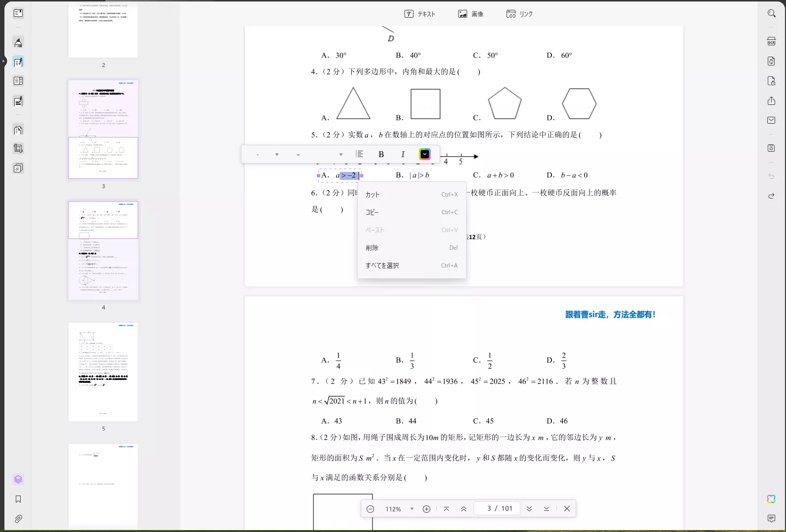Screen dimensions: 786x532
Task: Click answer text "A. 43"
Action: 332,421
